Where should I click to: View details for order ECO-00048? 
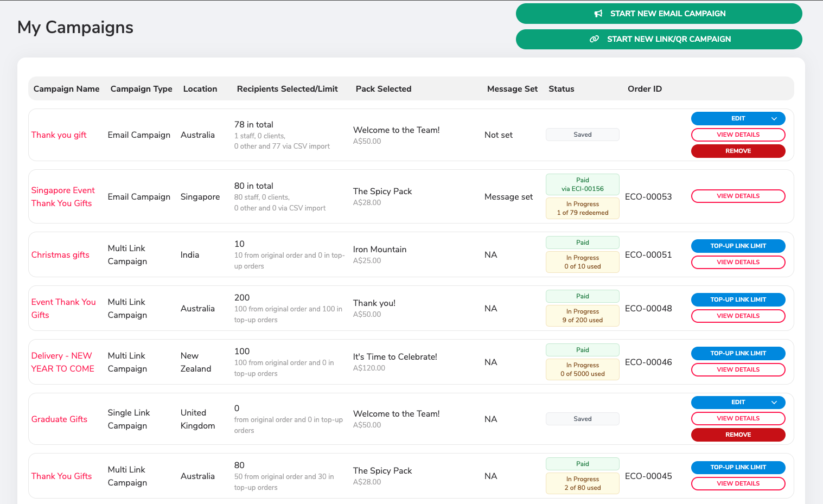click(738, 316)
